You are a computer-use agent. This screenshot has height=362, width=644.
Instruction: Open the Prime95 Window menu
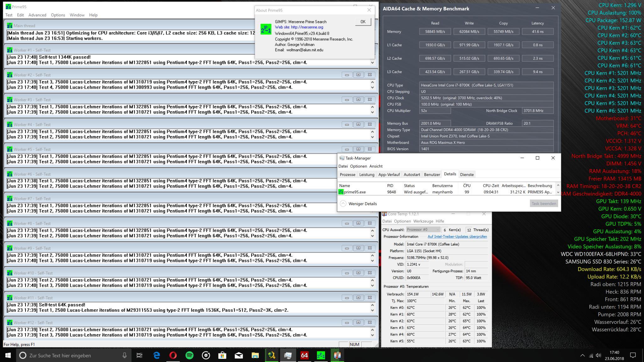(x=77, y=15)
